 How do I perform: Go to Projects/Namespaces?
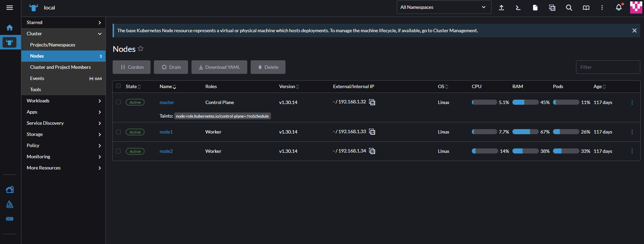pyautogui.click(x=52, y=45)
